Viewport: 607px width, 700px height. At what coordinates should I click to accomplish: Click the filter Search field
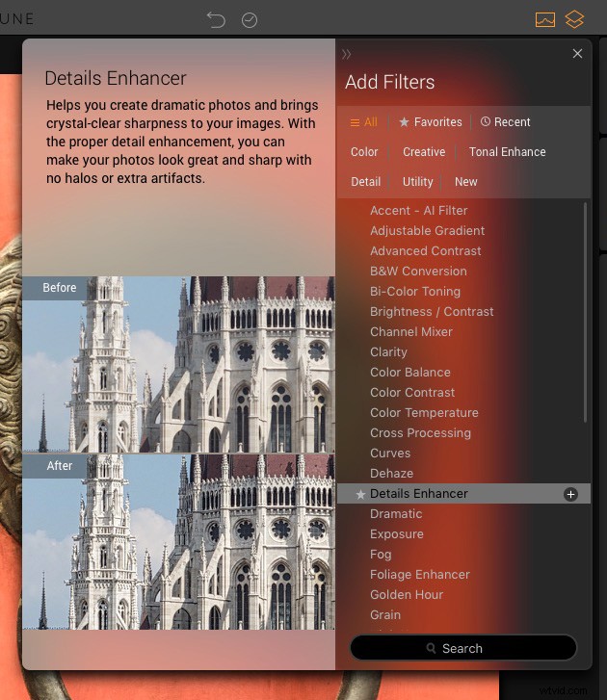[463, 648]
